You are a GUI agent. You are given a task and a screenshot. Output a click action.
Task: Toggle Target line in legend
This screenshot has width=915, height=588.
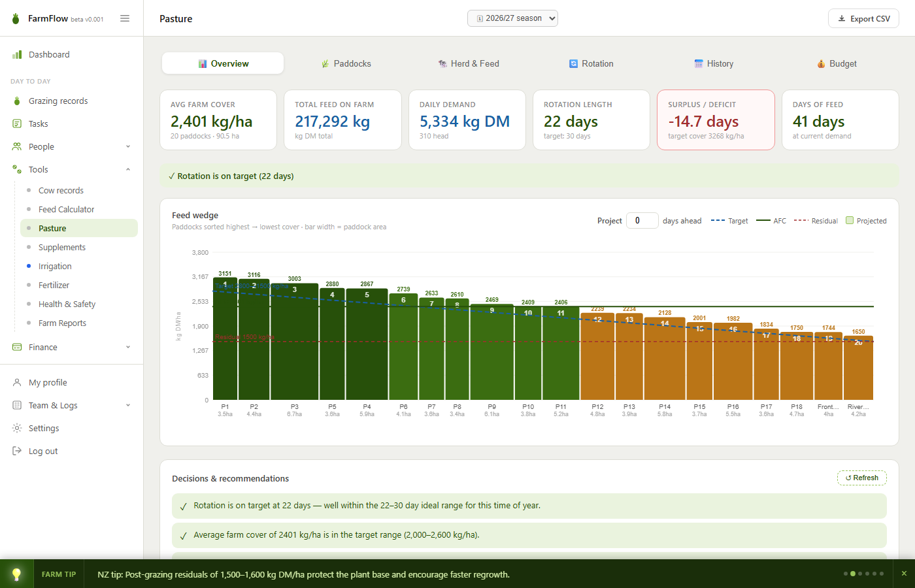click(x=729, y=221)
